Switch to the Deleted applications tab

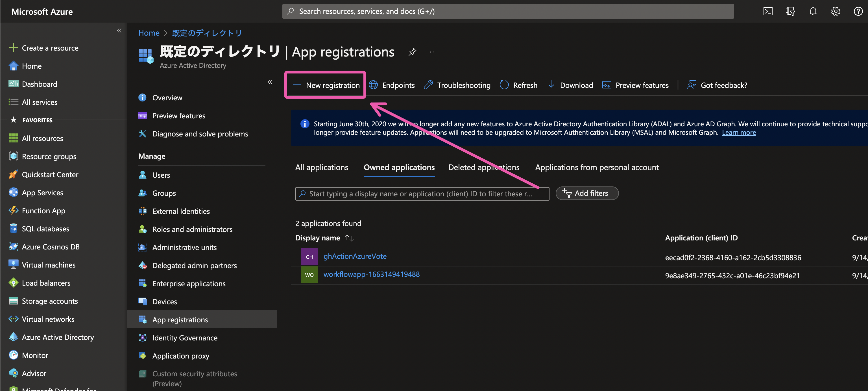483,167
